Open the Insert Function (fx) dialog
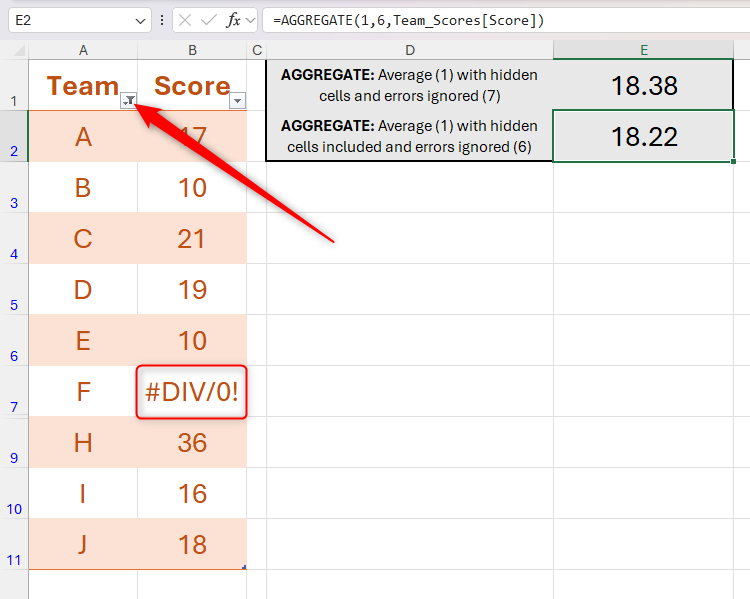Viewport: 750px width, 599px height. [x=235, y=20]
